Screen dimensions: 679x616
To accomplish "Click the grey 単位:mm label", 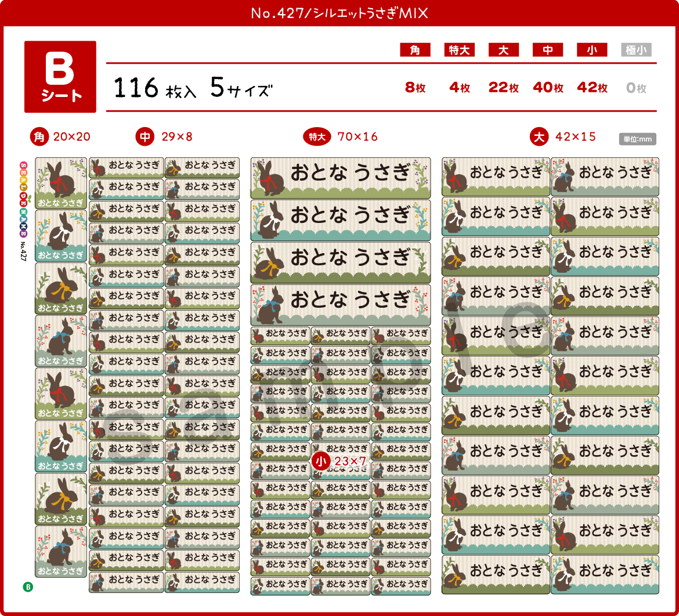I will coord(637,139).
